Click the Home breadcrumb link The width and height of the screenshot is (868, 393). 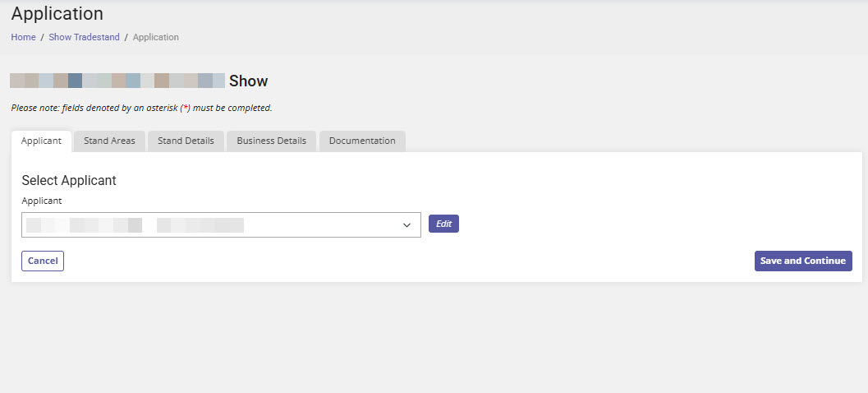click(x=23, y=37)
